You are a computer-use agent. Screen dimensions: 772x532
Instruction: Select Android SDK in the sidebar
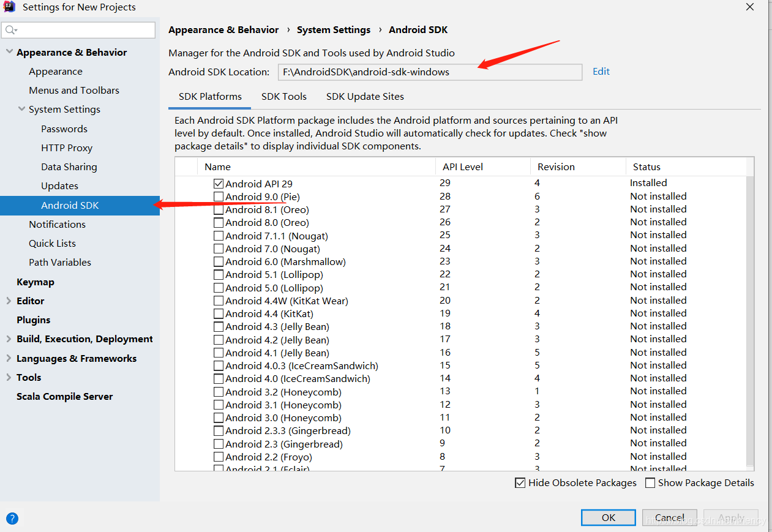point(80,205)
